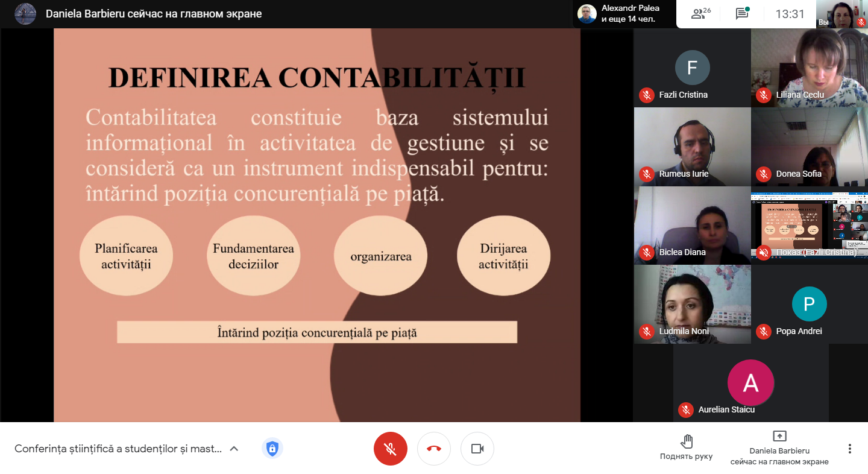
Task: Click the security shield lock icon
Action: pos(272,449)
